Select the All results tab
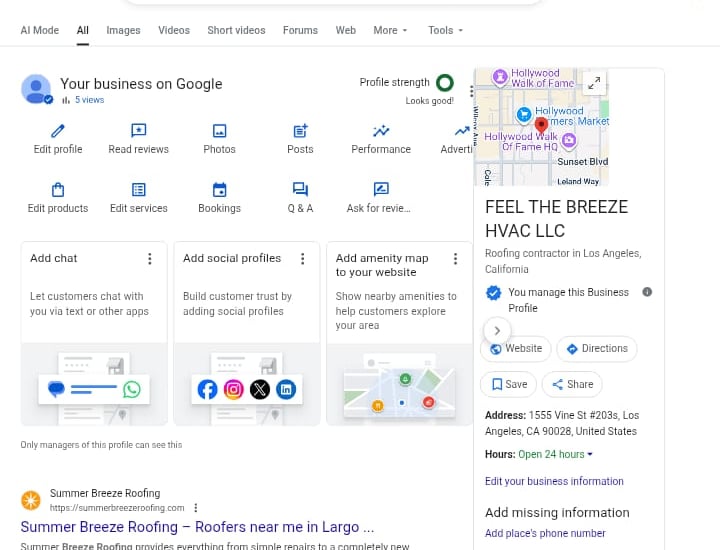The width and height of the screenshot is (720, 550). 83,30
